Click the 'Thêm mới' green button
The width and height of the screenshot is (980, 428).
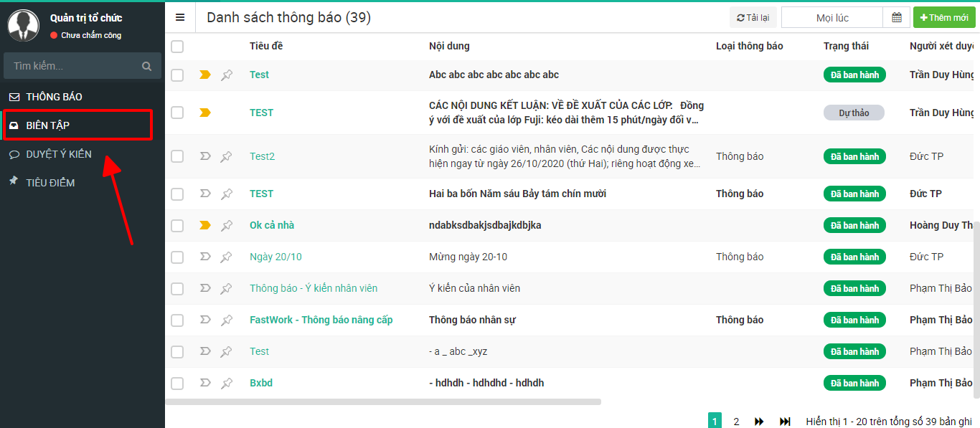click(x=943, y=18)
